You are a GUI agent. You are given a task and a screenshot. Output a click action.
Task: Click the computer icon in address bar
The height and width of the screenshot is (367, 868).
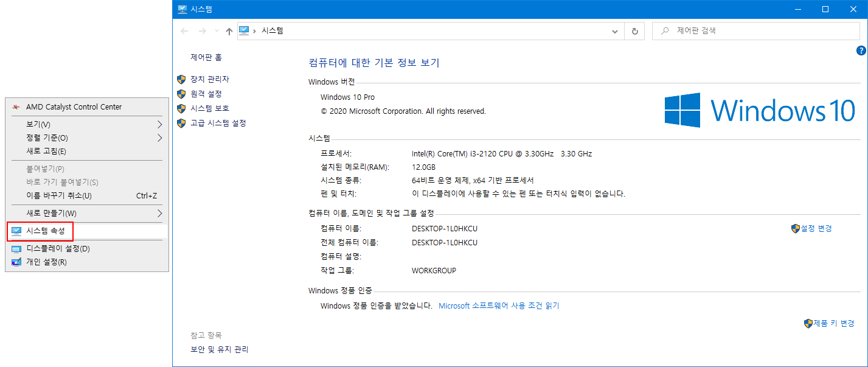pyautogui.click(x=244, y=30)
